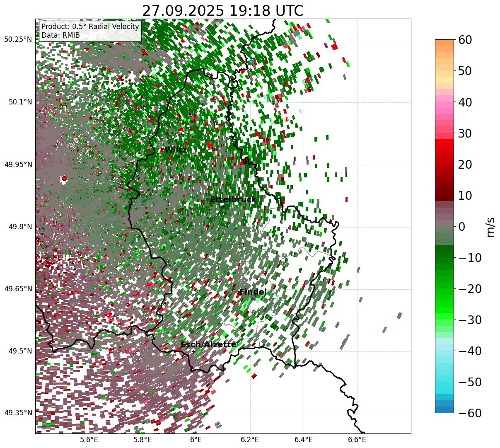The height and width of the screenshot is (448, 500).
Task: Click the 49.95°N latitude tick label
Action: pyautogui.click(x=18, y=165)
